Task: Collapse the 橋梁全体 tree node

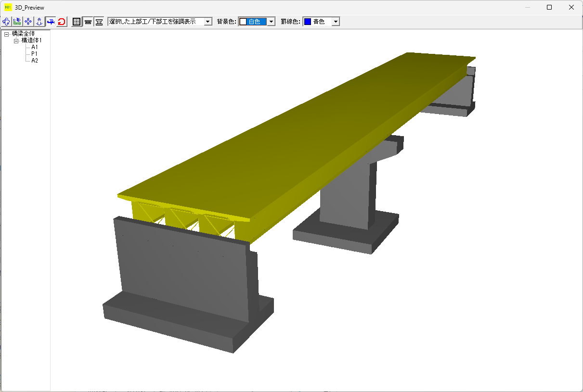Action: [7, 34]
